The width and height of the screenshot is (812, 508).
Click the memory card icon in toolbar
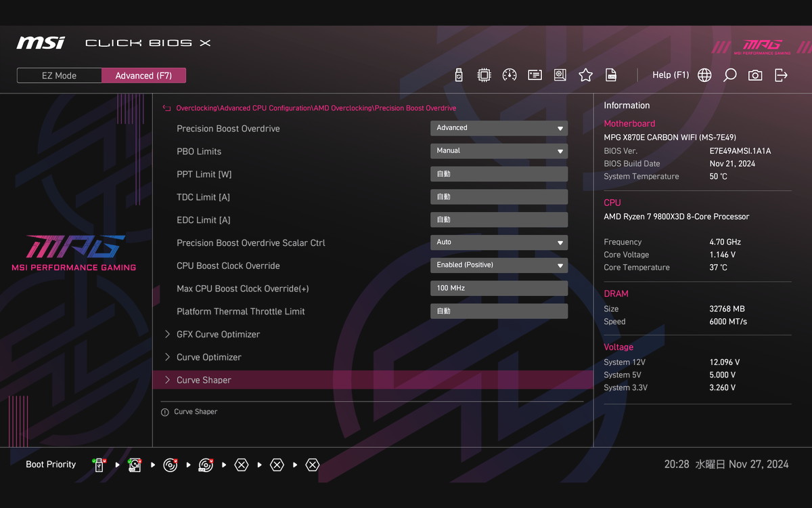tap(535, 75)
